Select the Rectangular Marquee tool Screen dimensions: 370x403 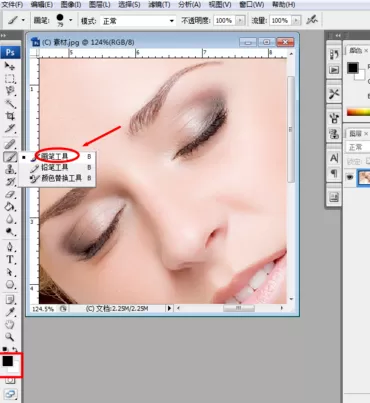tap(10, 78)
